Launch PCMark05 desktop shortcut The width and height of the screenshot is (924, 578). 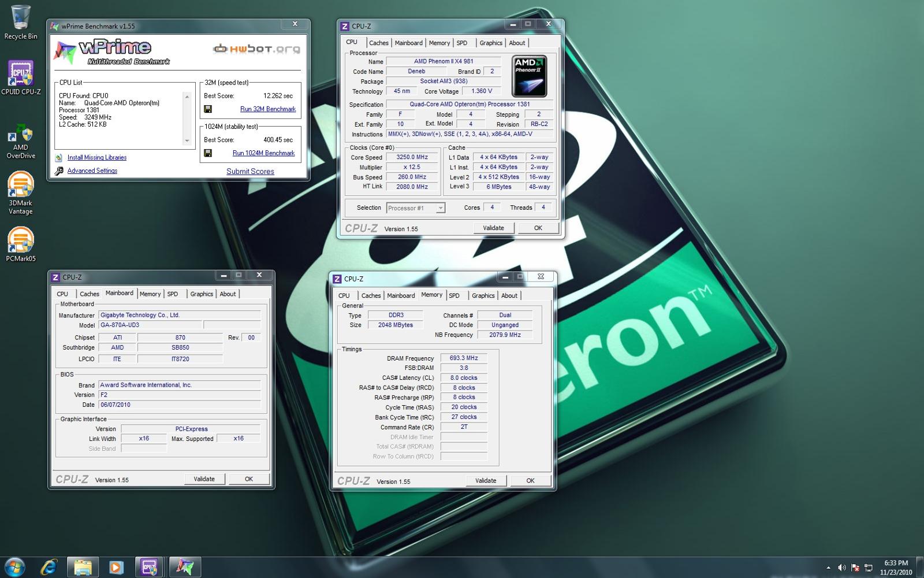pyautogui.click(x=21, y=245)
